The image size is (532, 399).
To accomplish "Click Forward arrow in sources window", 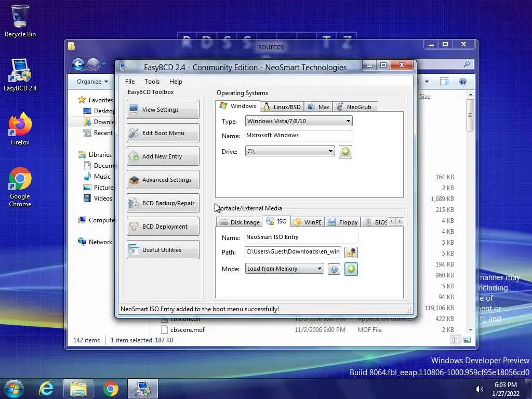I will [94, 64].
